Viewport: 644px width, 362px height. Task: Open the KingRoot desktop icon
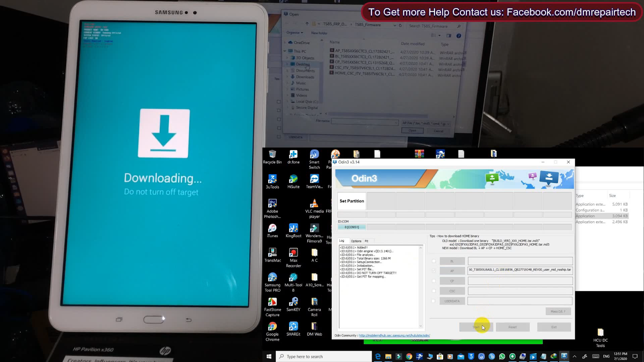click(x=293, y=231)
